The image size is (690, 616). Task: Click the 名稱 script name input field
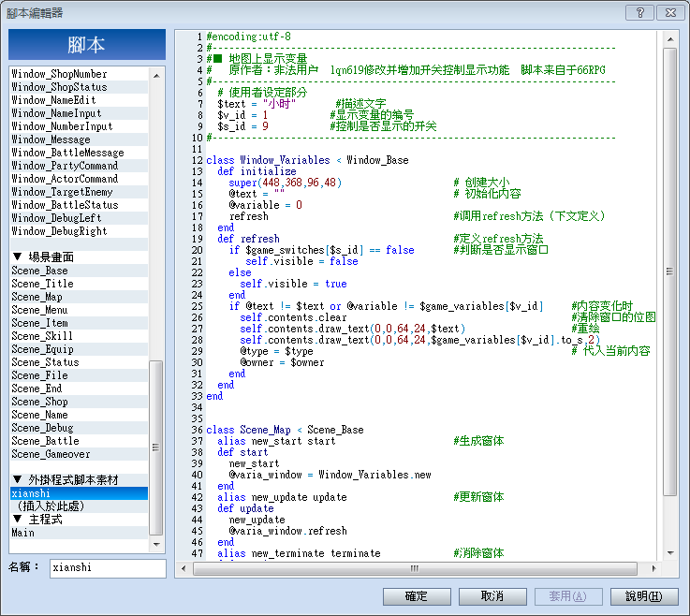coord(108,567)
